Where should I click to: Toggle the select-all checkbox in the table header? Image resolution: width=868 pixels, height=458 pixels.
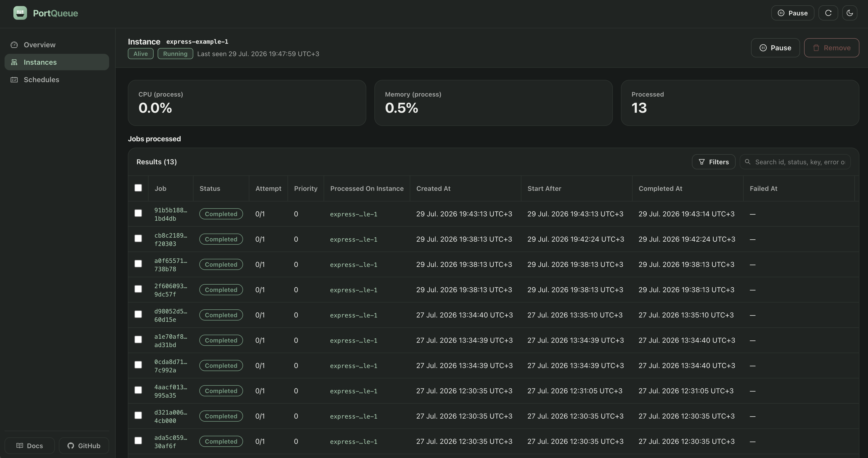138,188
